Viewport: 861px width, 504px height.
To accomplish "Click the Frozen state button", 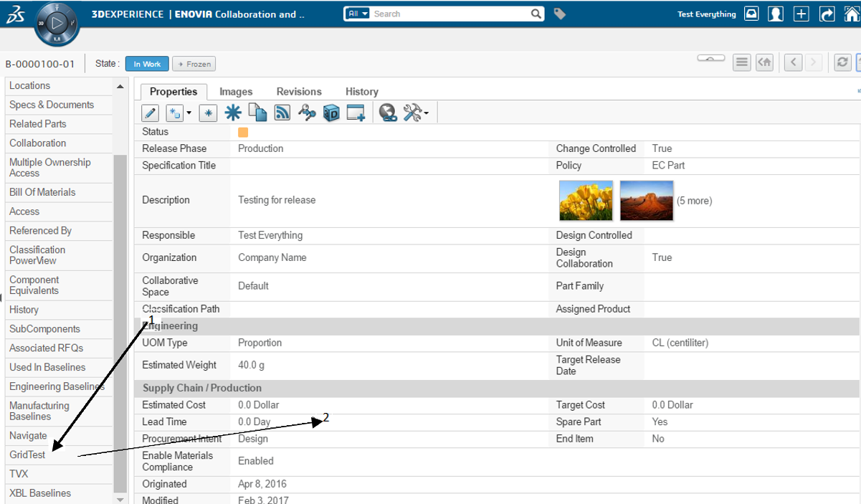I will coord(194,64).
